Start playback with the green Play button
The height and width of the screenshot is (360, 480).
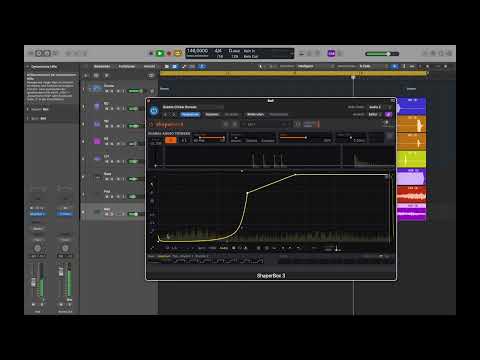click(x=160, y=53)
